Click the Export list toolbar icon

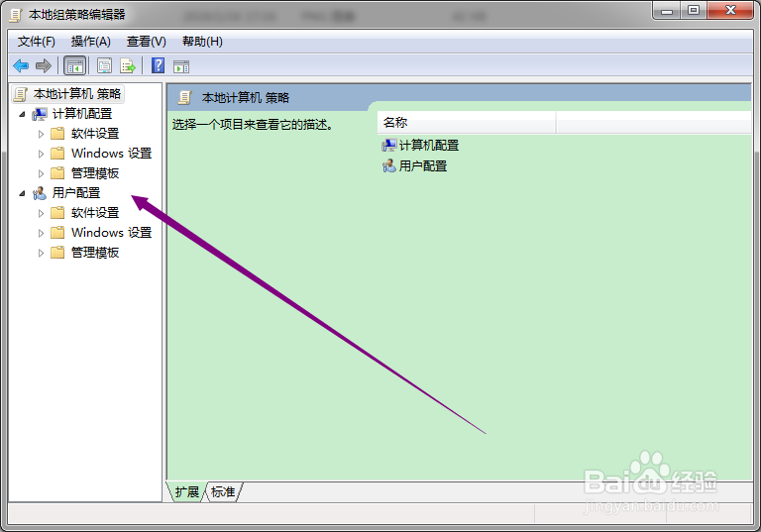pyautogui.click(x=128, y=65)
